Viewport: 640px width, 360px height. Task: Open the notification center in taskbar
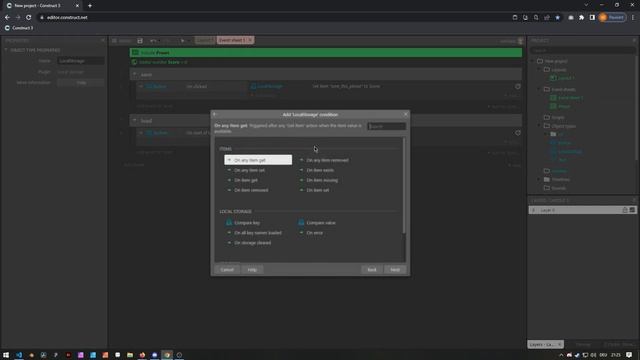pyautogui.click(x=629, y=355)
